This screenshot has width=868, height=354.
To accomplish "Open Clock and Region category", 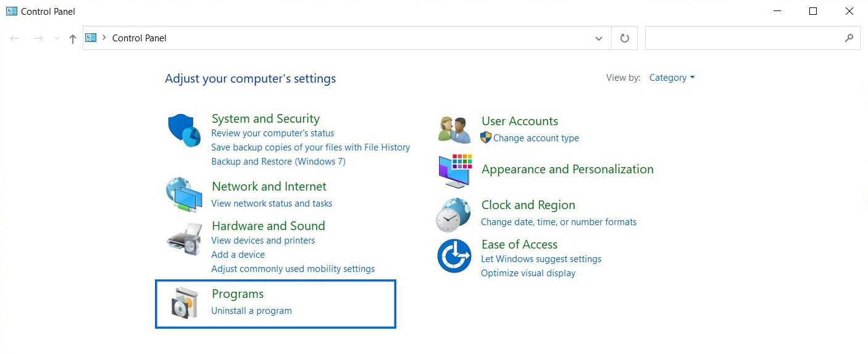I will 528,205.
